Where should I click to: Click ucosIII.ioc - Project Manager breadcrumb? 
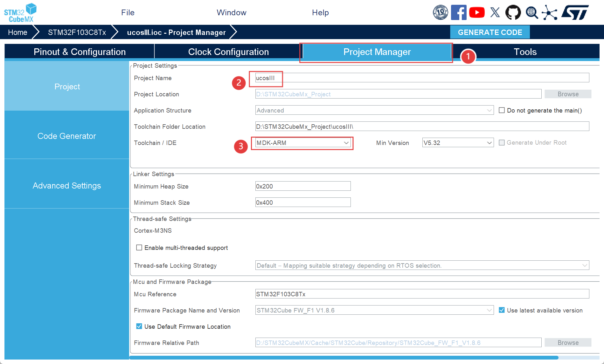coord(177,32)
